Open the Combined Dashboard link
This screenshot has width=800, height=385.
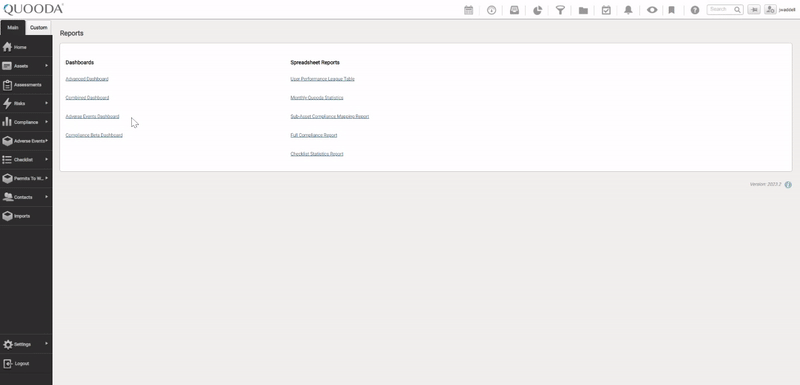87,98
